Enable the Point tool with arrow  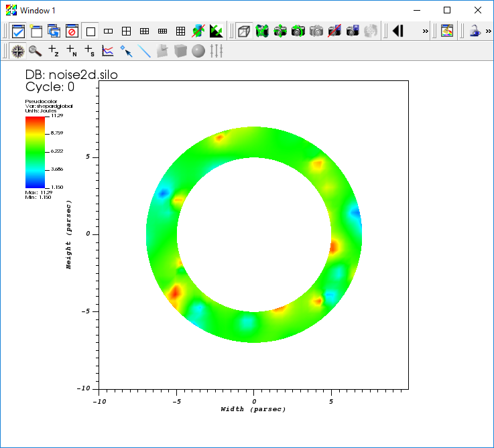(126, 51)
